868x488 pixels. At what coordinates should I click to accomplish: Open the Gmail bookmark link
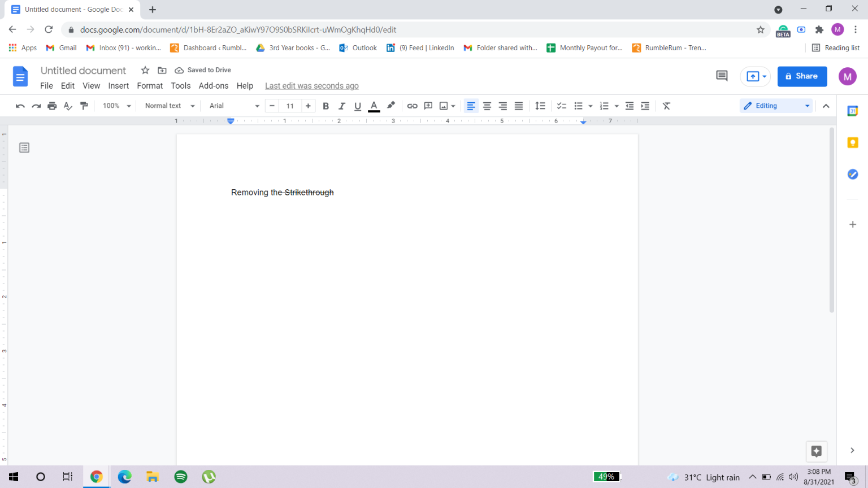click(60, 47)
